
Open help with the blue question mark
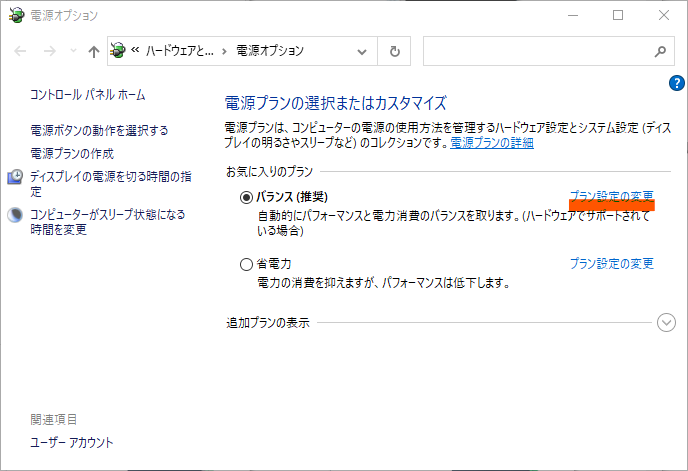[677, 83]
